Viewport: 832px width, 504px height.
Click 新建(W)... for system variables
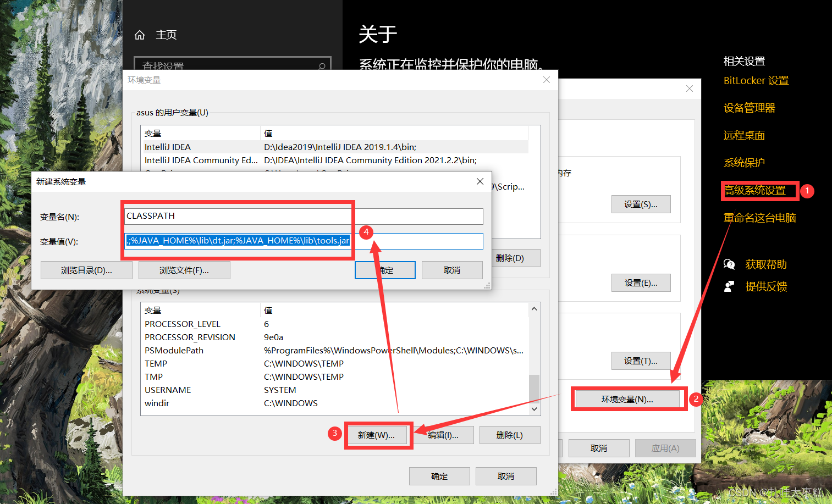376,435
